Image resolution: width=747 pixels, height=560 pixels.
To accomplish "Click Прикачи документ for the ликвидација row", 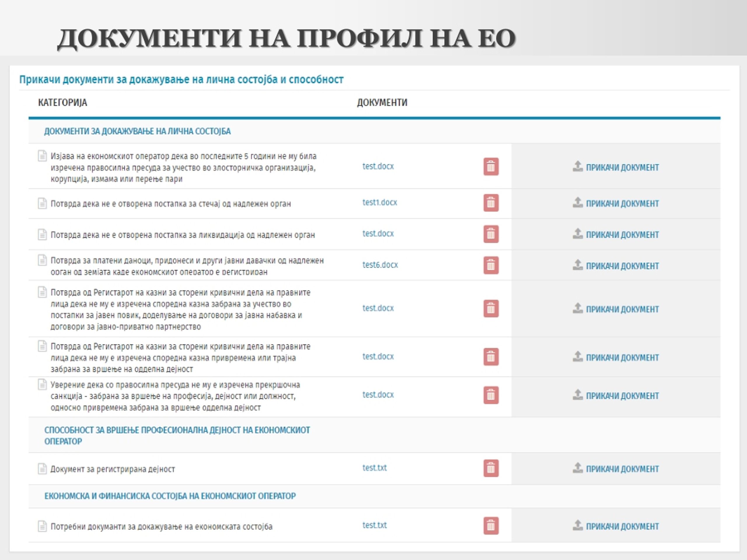I will 616,234.
